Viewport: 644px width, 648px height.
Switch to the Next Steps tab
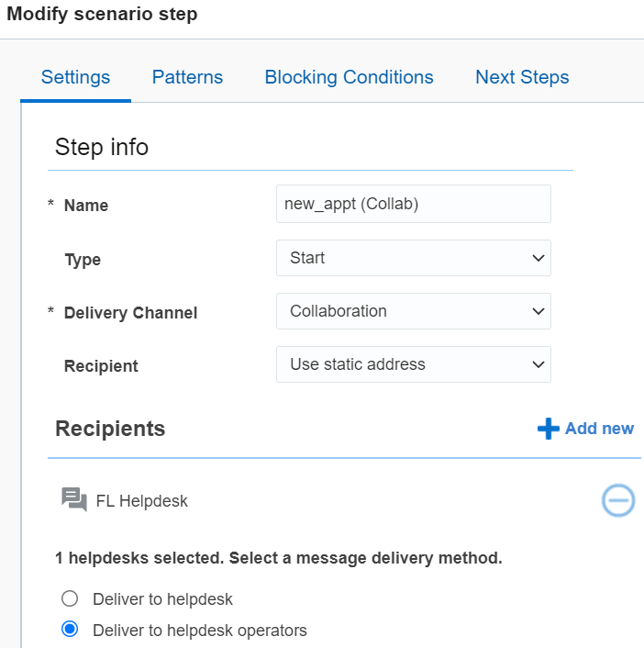(522, 77)
